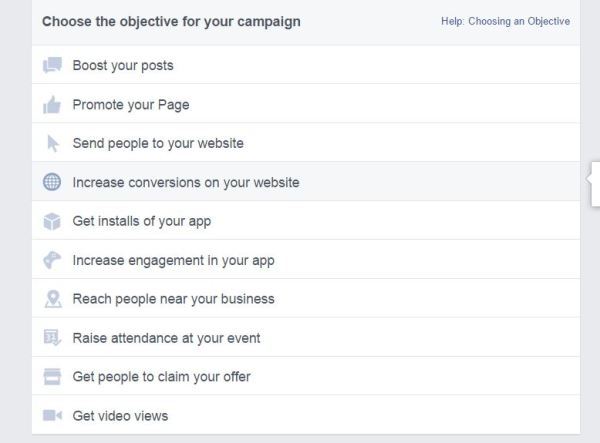The image size is (600, 443).
Task: Click the app engagement icon
Action: (x=52, y=260)
